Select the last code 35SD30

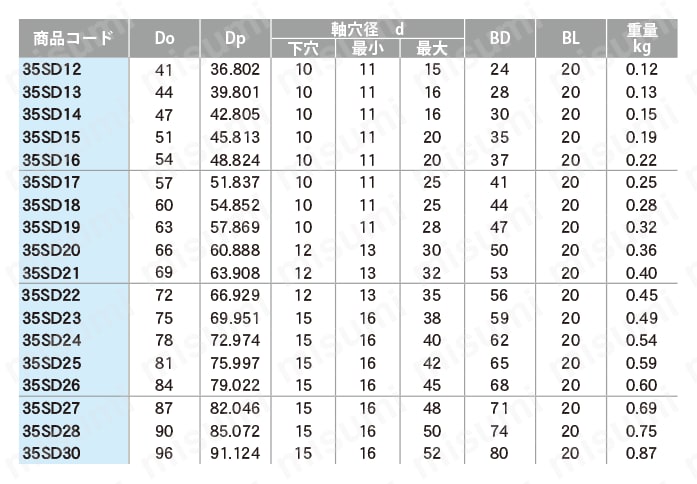pyautogui.click(x=52, y=453)
